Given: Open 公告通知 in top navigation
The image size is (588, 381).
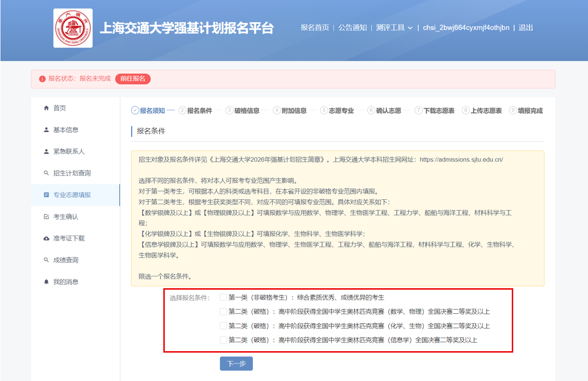Looking at the screenshot, I should coord(352,28).
